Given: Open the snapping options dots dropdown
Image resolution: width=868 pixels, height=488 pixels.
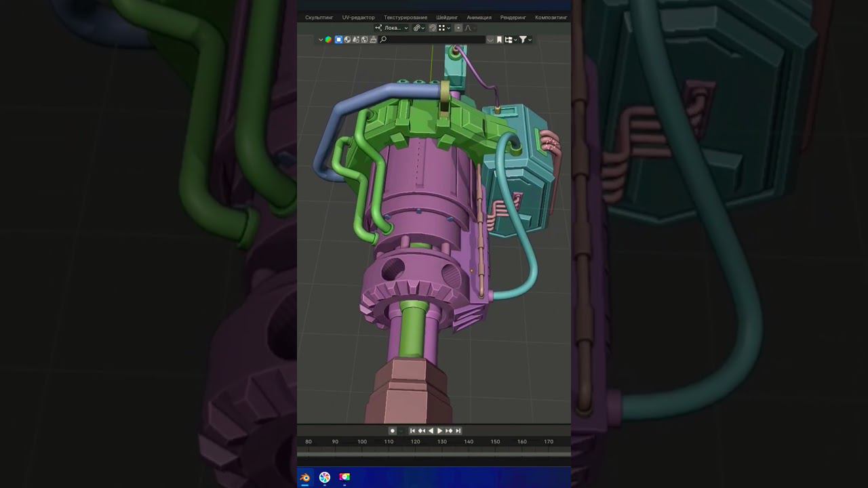Looking at the screenshot, I should click(x=443, y=28).
